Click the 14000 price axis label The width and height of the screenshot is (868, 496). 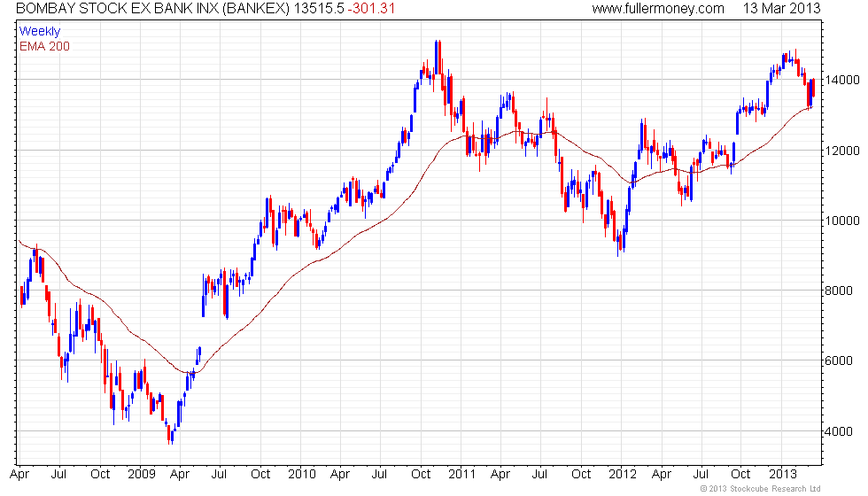[841, 80]
